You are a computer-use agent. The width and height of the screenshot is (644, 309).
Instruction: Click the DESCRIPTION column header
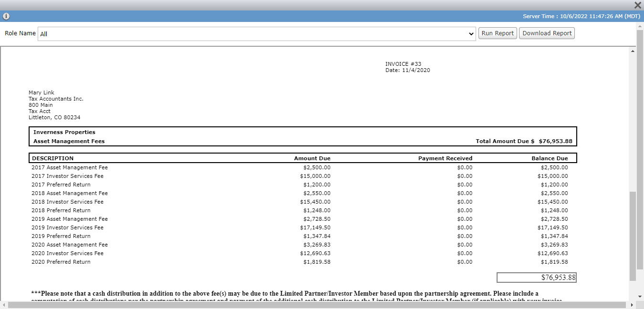coord(53,158)
